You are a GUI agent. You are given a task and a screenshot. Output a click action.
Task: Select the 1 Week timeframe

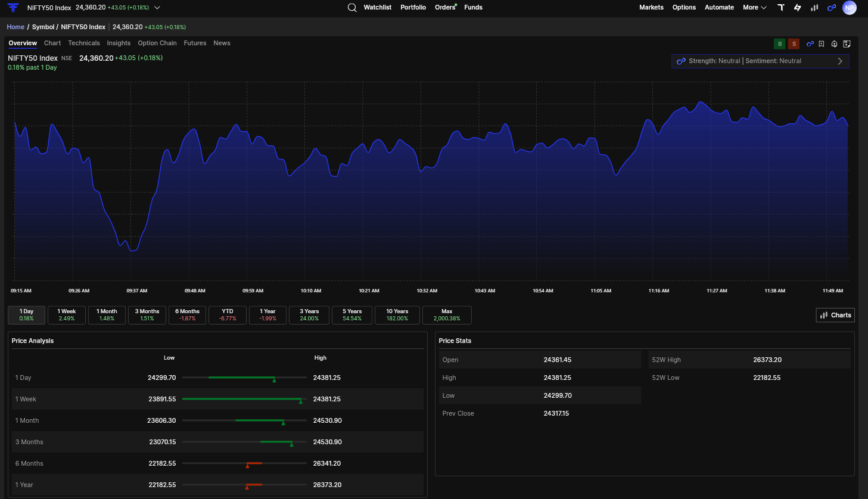tap(67, 315)
